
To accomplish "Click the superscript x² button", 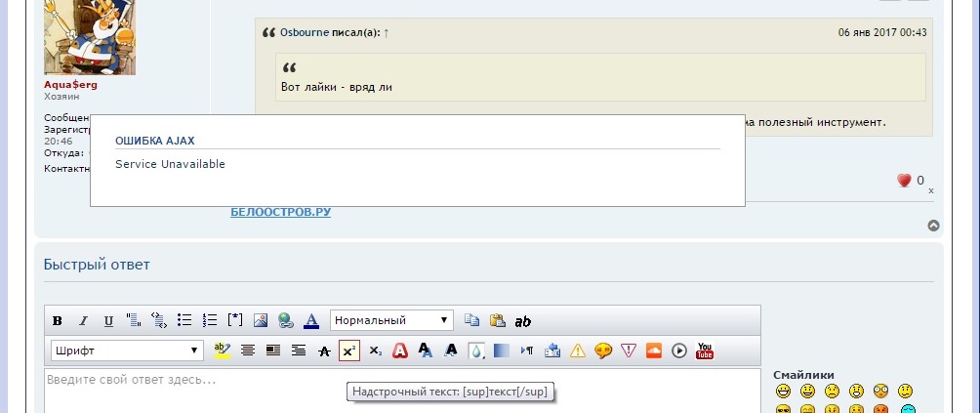I will [349, 351].
